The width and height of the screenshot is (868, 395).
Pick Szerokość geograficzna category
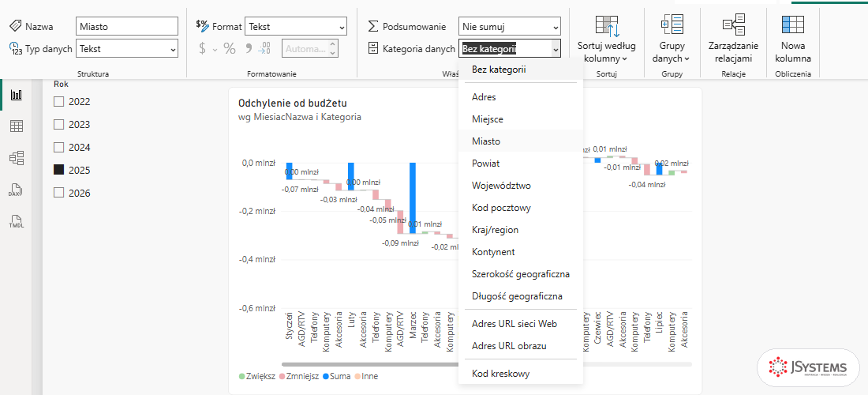click(520, 274)
